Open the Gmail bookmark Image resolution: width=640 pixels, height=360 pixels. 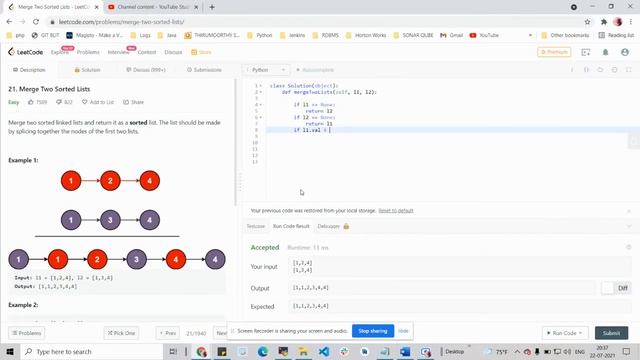[x=451, y=36]
